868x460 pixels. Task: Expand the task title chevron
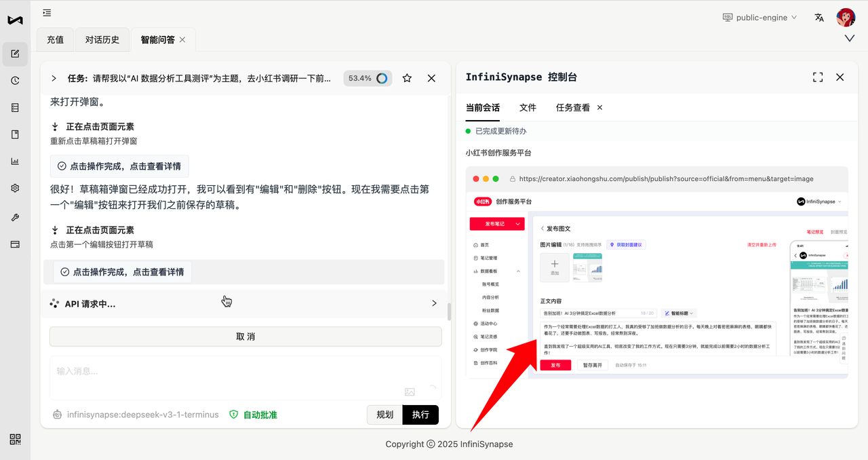[x=54, y=78]
